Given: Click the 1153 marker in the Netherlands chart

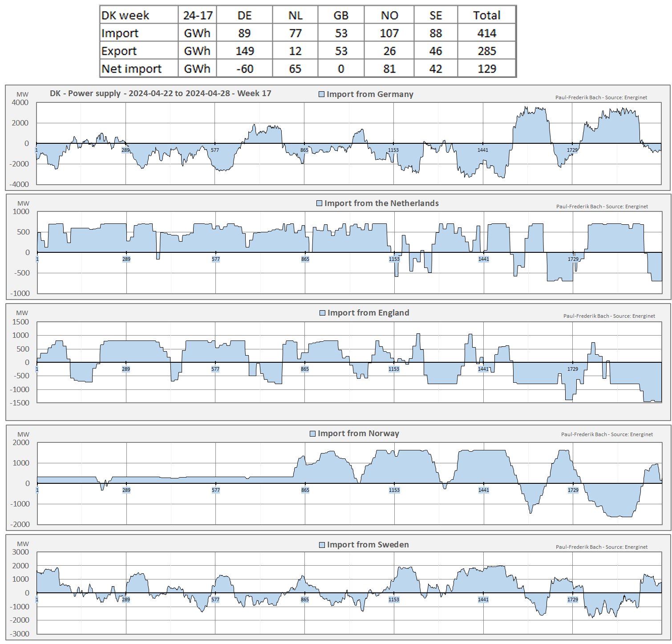Looking at the screenshot, I should coord(394,259).
